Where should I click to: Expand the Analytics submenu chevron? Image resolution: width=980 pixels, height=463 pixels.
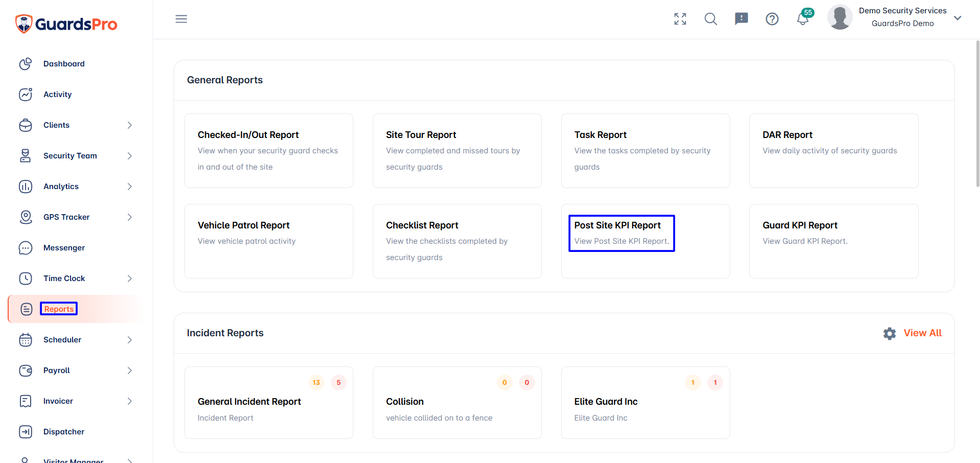(130, 187)
